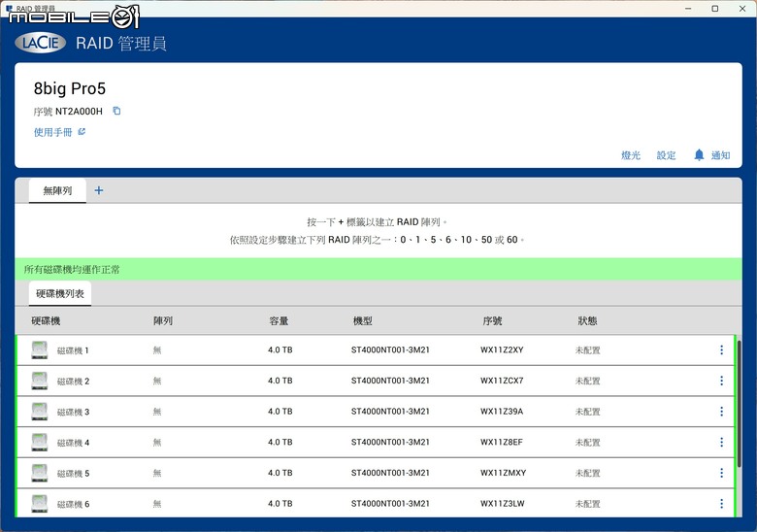Image resolution: width=757 pixels, height=532 pixels.
Task: Click the drive icon for 磁碟機 5
Action: 40,473
